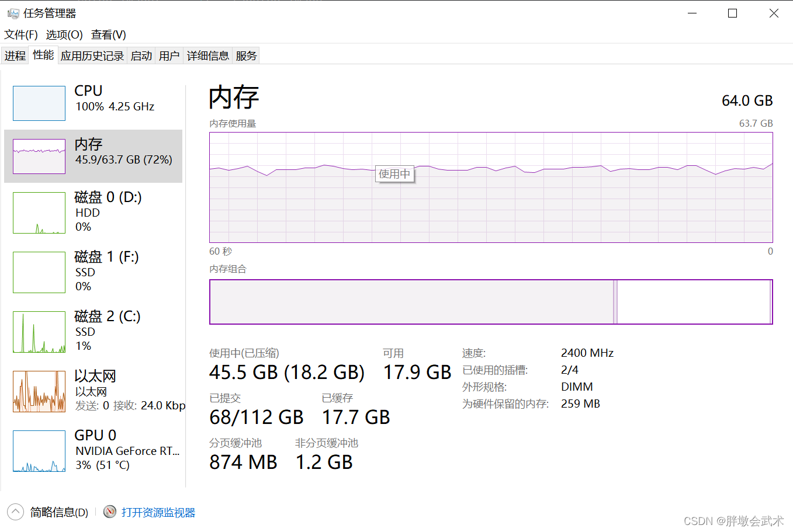The image size is (793, 532).
Task: Click the 非分页缓冲池 label
Action: (327, 443)
